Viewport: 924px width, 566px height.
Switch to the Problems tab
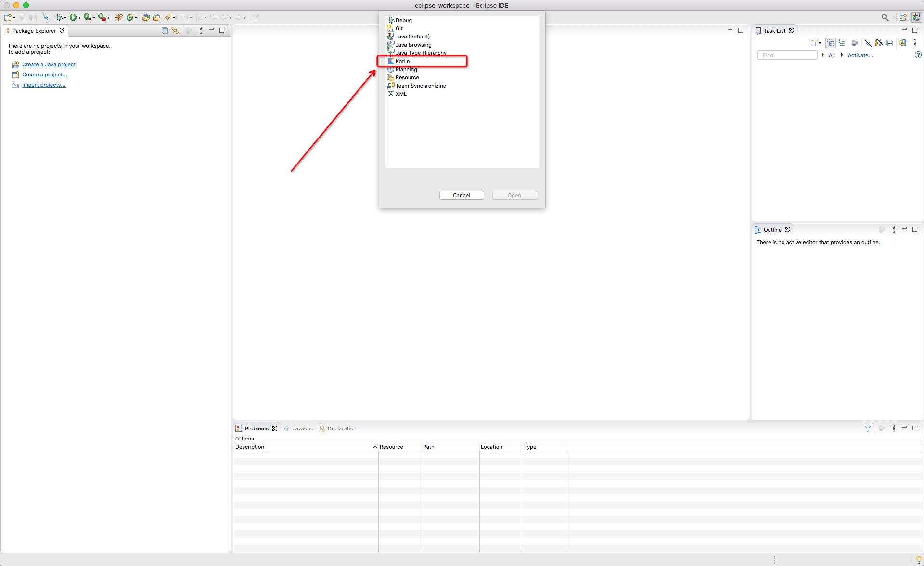257,428
